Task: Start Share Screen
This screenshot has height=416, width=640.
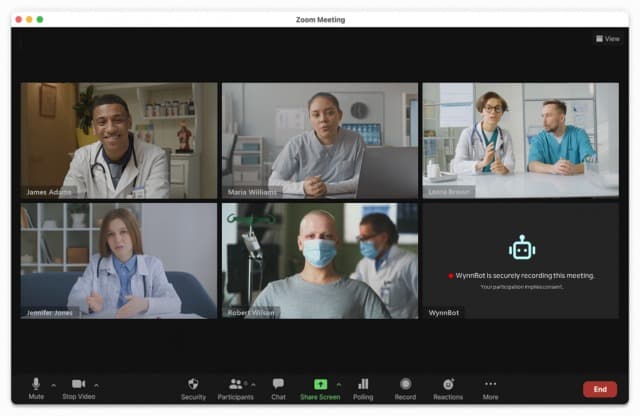Action: (320, 389)
